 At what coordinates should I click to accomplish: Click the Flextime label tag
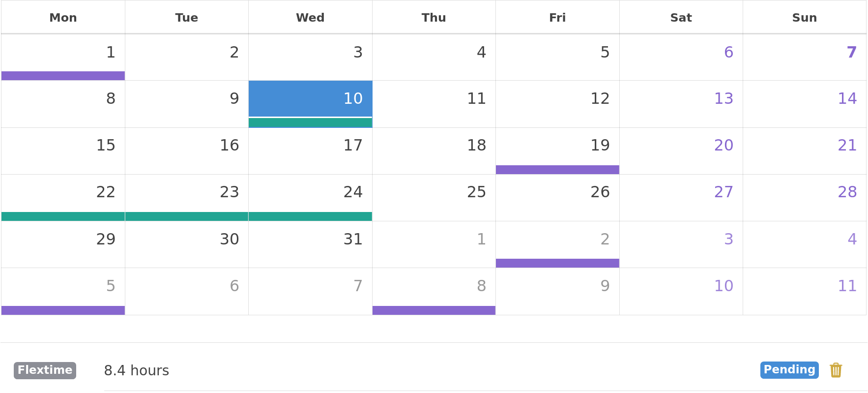(45, 370)
